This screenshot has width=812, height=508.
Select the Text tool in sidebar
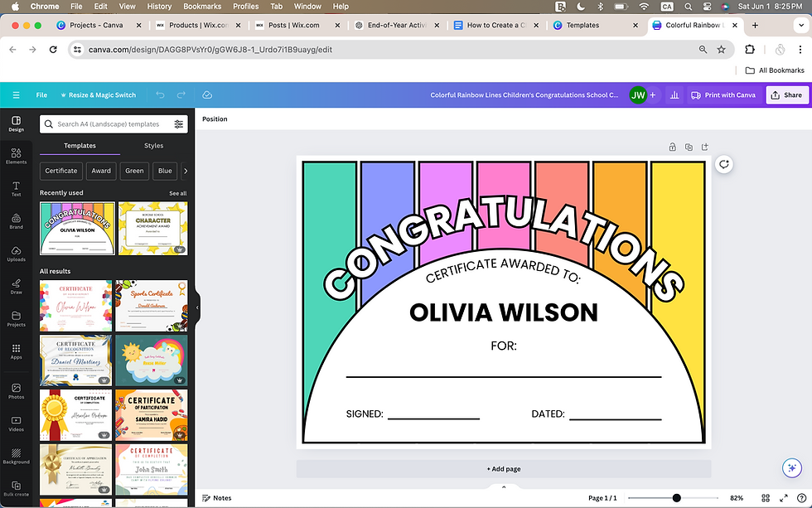tap(16, 188)
